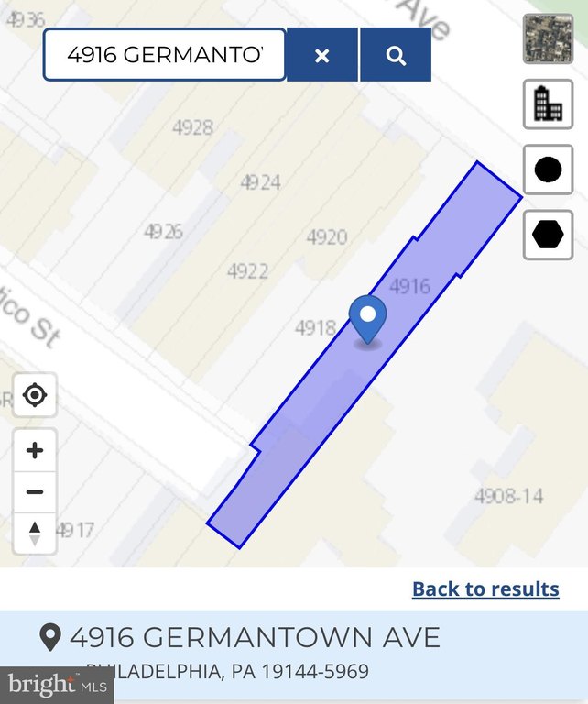
Task: Switch to aerial imagery basemap thumbnail
Action: 548,38
